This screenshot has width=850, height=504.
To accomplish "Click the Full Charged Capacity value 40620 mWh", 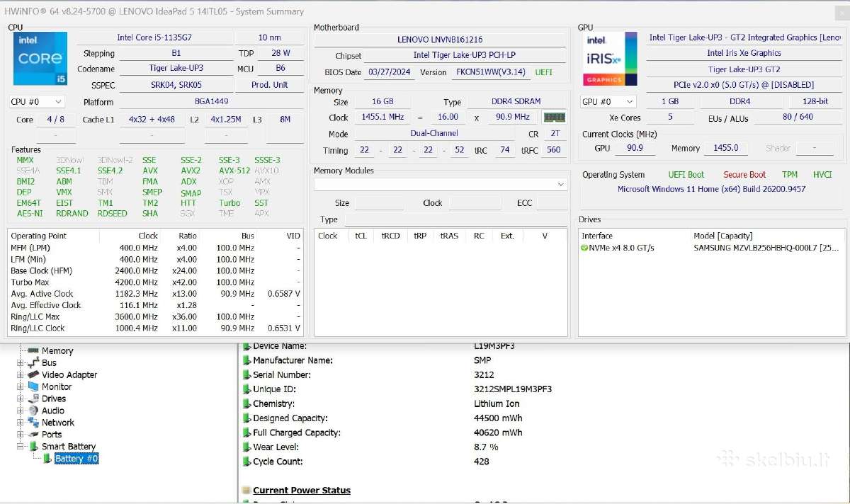I will 498,433.
